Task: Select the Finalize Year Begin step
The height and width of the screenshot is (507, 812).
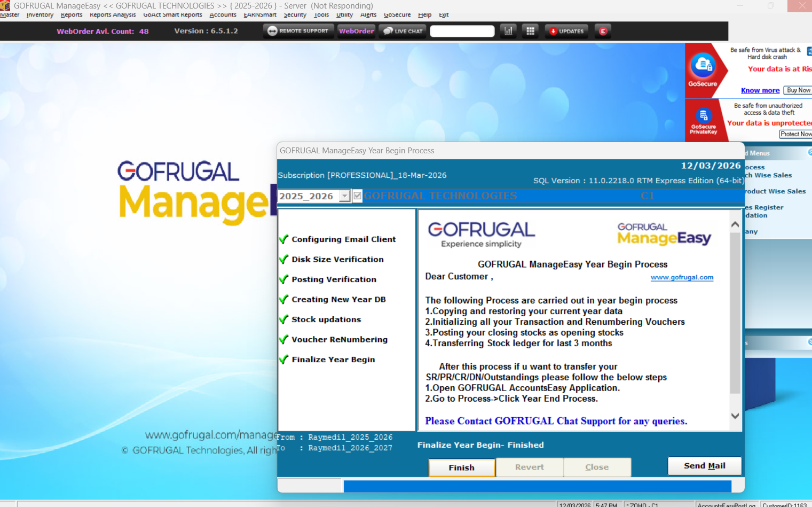Action: 333,360
